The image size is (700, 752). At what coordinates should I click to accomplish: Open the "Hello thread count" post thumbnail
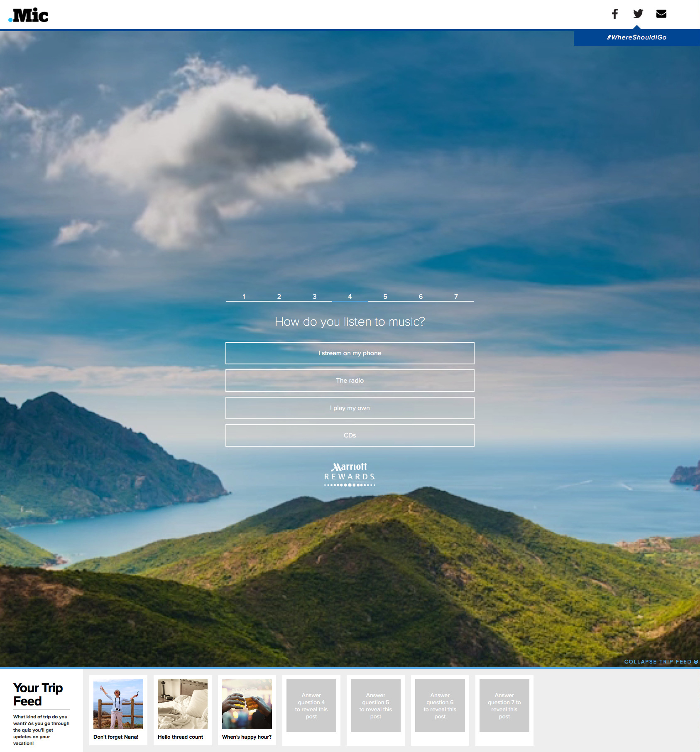point(182,710)
